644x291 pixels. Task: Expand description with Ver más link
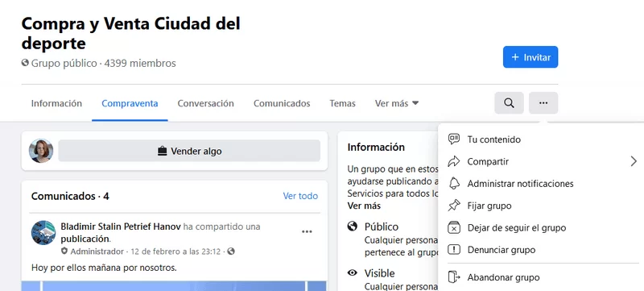point(364,206)
